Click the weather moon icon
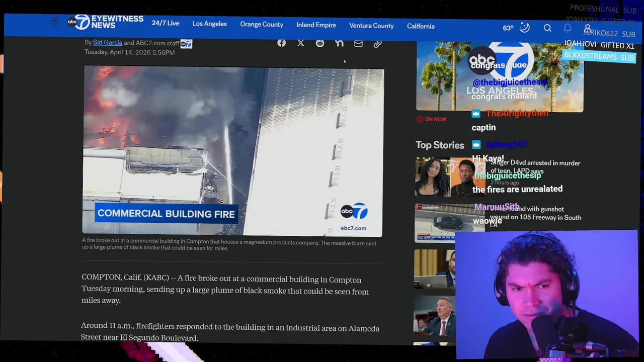This screenshot has width=644, height=362. [x=525, y=28]
